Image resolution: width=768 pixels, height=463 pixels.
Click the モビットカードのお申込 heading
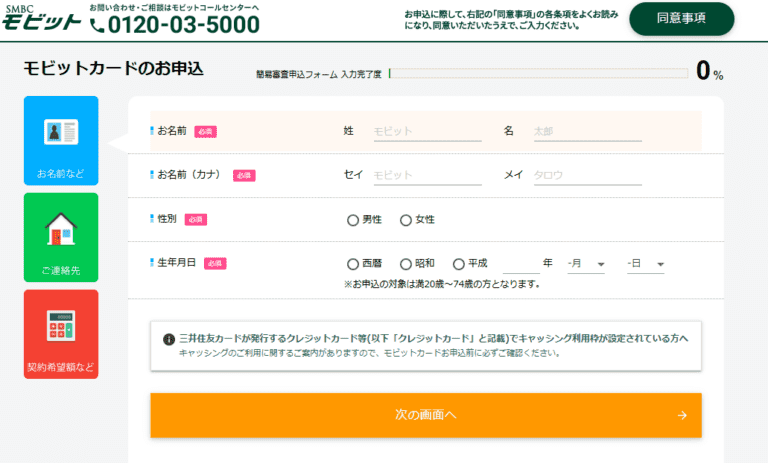pyautogui.click(x=113, y=68)
